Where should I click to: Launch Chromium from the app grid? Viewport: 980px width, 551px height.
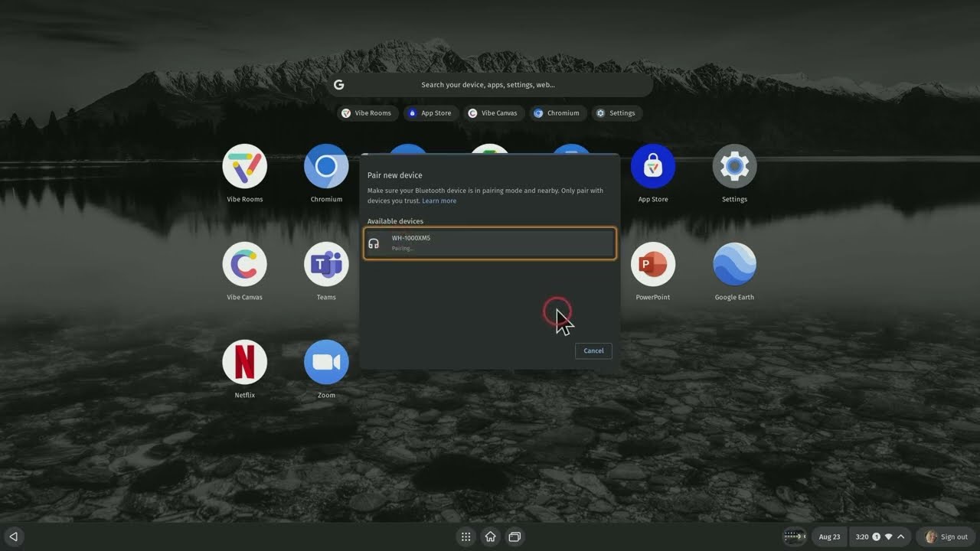click(326, 166)
